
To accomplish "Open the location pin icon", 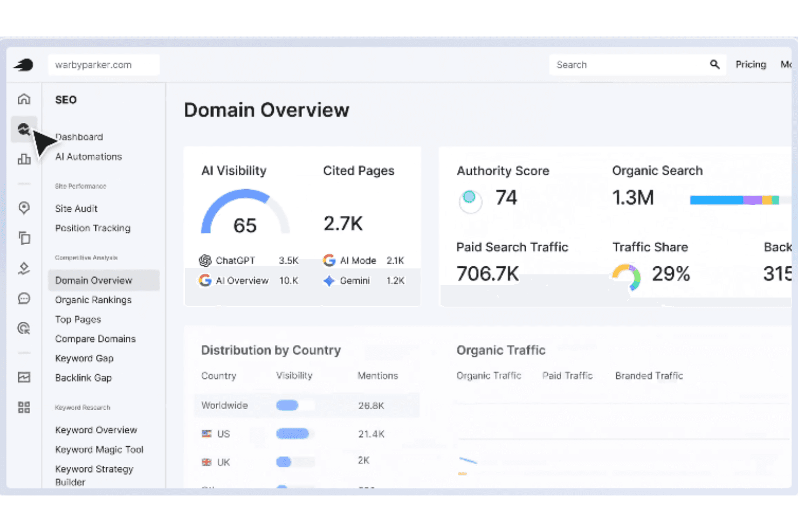I will pos(24,208).
